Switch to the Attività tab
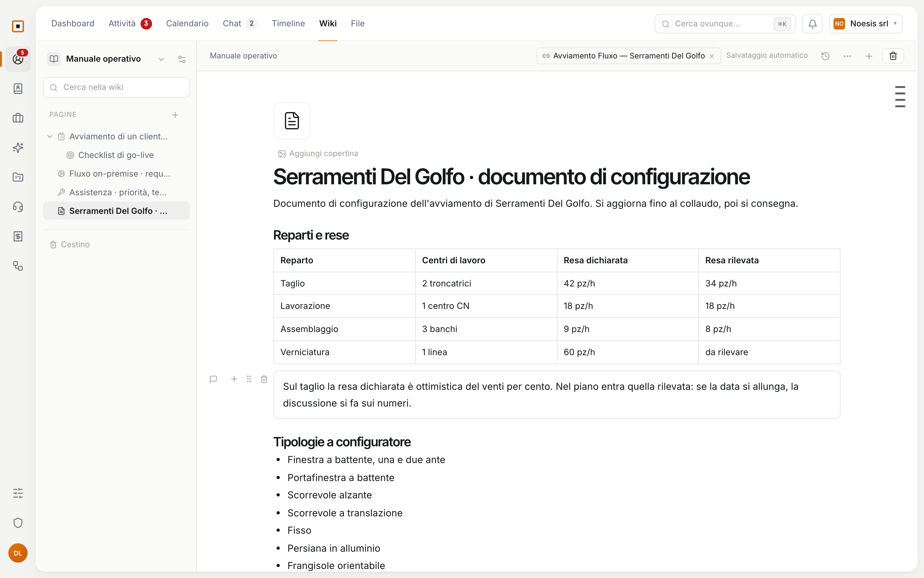Viewport: 924px width, 578px height. click(130, 24)
